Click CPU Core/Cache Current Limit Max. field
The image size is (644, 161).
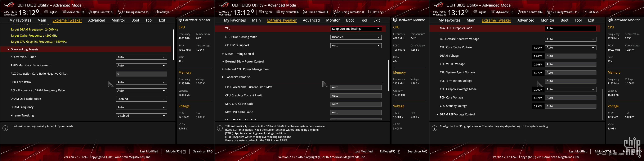(356, 87)
